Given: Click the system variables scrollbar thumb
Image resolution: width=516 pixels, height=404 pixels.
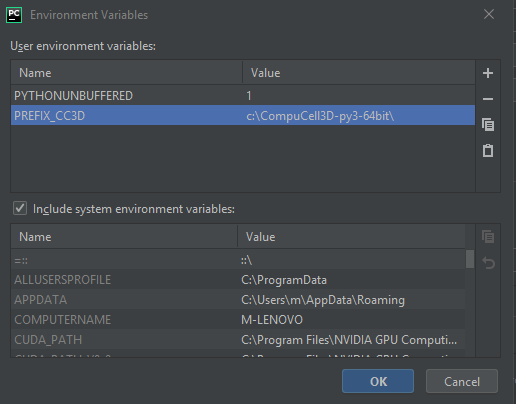Looking at the screenshot, I should point(470,259).
